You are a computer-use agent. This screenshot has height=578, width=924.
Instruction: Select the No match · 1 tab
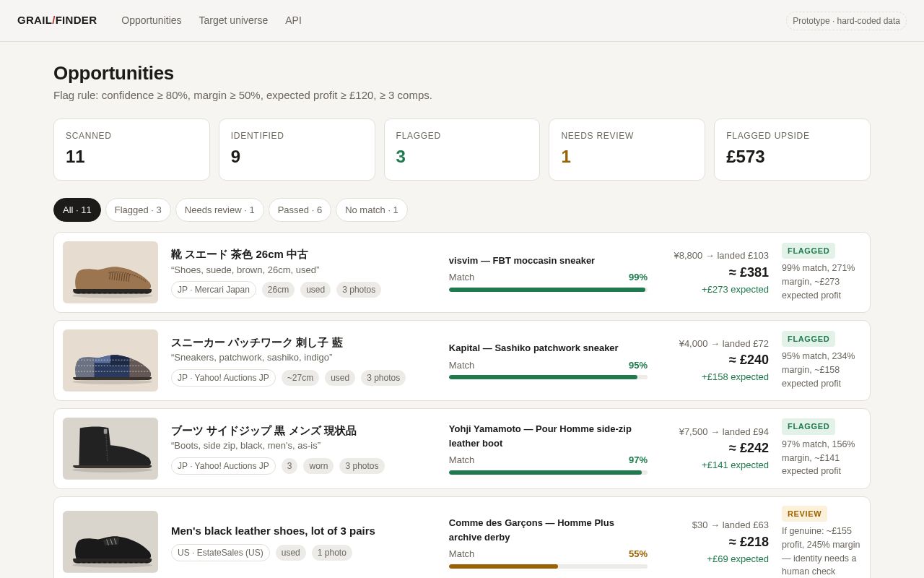(x=372, y=210)
